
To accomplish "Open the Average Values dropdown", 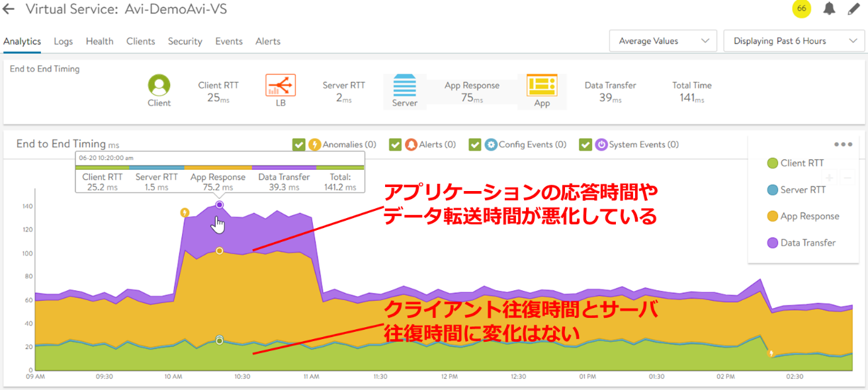I will [663, 41].
